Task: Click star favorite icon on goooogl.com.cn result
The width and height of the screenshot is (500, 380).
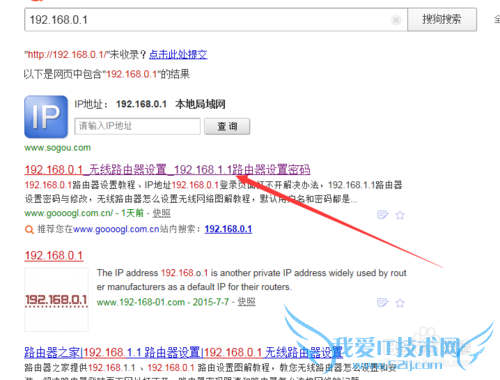Action: tap(400, 215)
